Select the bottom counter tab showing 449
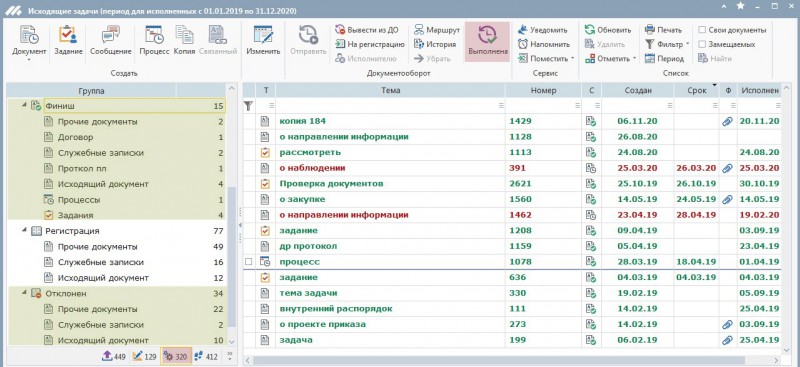800x367 pixels. 114,357
